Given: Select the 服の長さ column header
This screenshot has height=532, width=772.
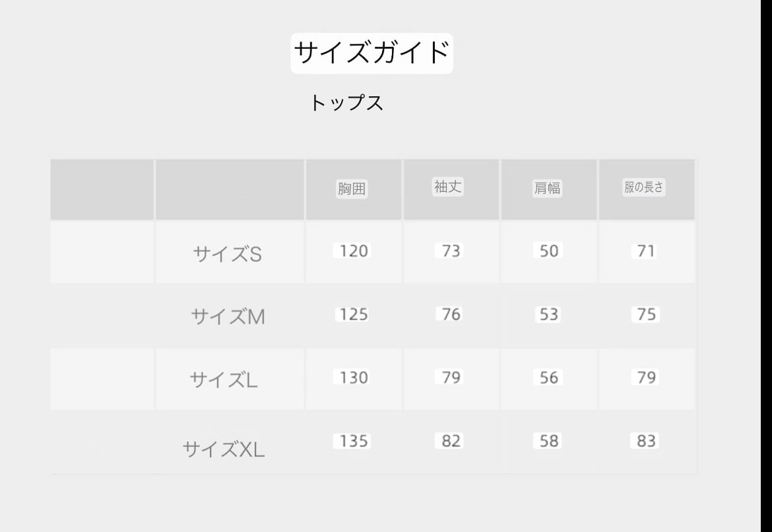Looking at the screenshot, I should (644, 187).
